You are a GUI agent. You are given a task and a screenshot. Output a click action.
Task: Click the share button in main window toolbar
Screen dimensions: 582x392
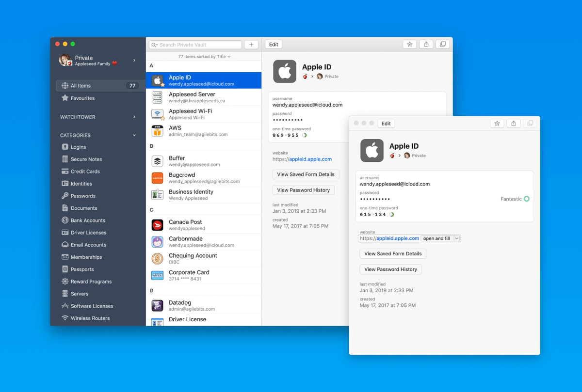click(x=426, y=44)
